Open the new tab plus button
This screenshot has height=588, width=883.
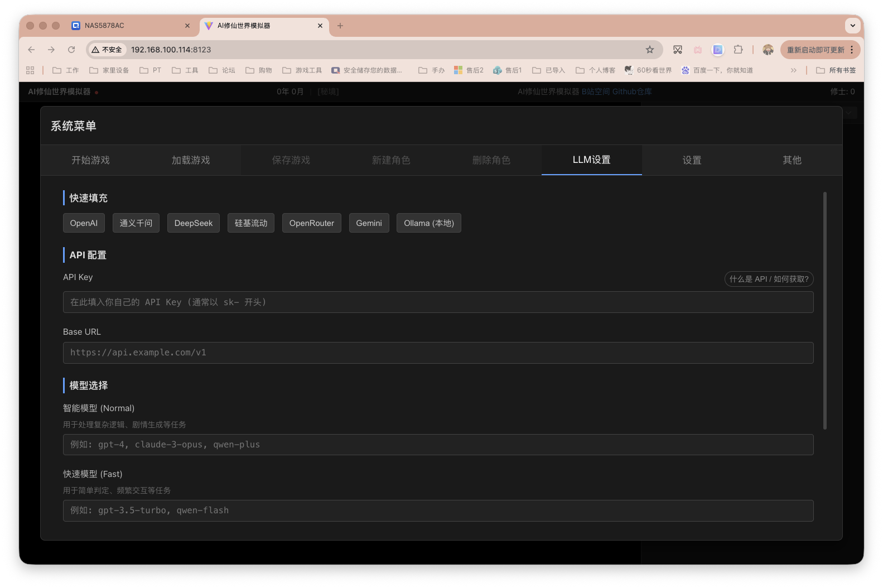[x=340, y=26]
